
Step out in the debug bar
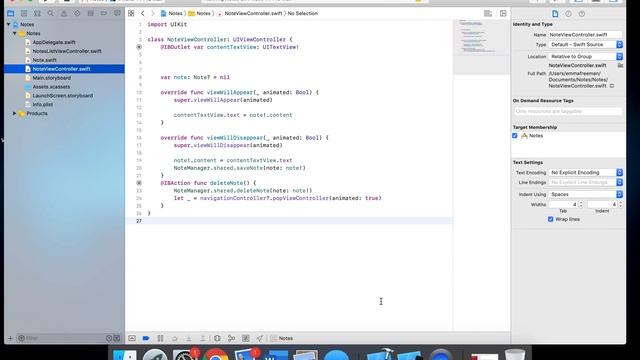[x=202, y=338]
